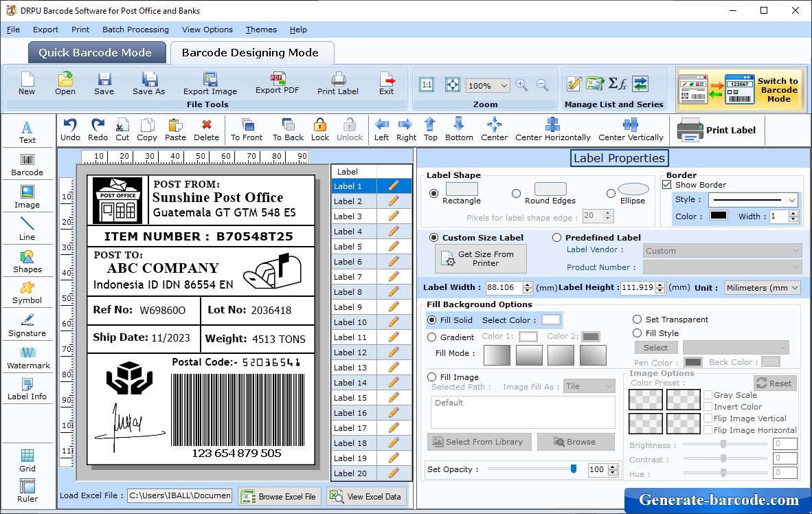Screen dimensions: 812x514
Task: Click the zoom in magnifier icon
Action: pos(522,85)
